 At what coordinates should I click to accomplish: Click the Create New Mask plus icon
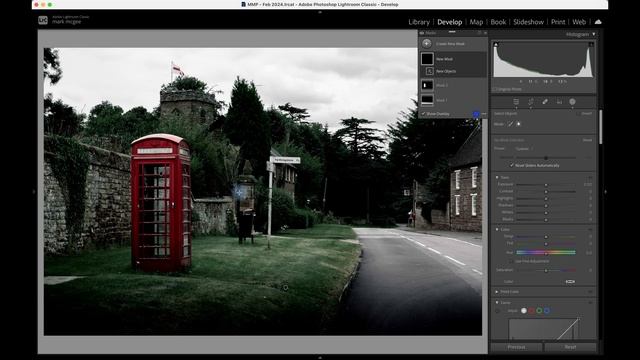[x=427, y=44]
